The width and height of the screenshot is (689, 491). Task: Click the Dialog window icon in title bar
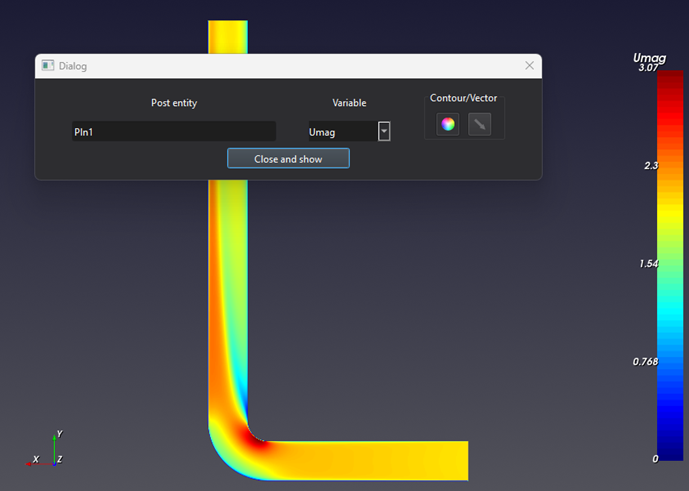47,66
